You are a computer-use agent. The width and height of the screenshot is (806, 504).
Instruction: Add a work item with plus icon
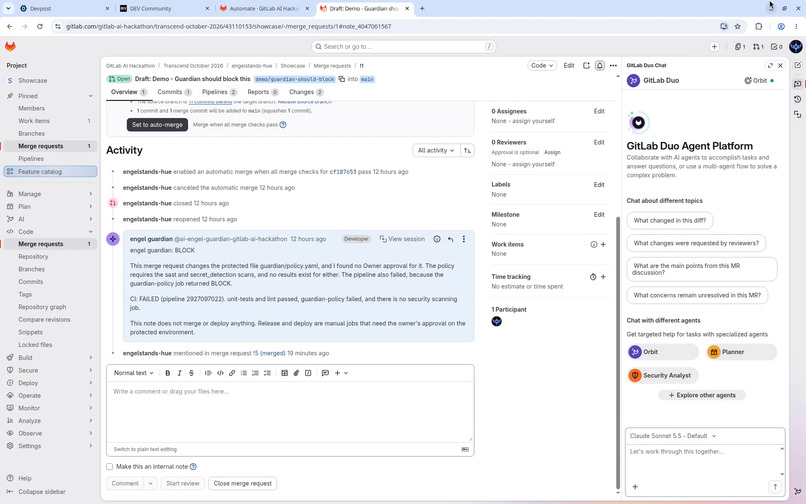[x=603, y=245]
